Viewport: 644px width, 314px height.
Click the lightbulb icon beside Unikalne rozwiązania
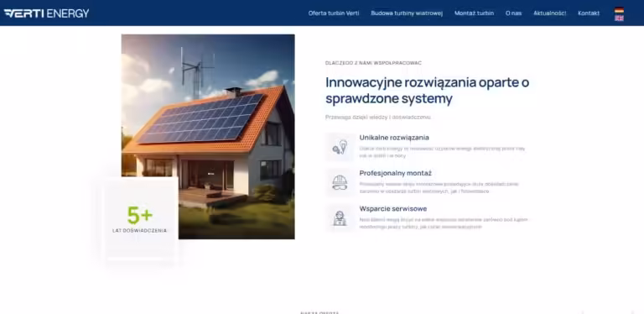340,147
